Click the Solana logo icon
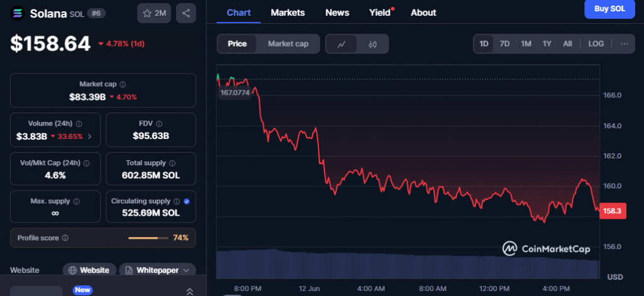This screenshot has height=296, width=644. coord(17,13)
